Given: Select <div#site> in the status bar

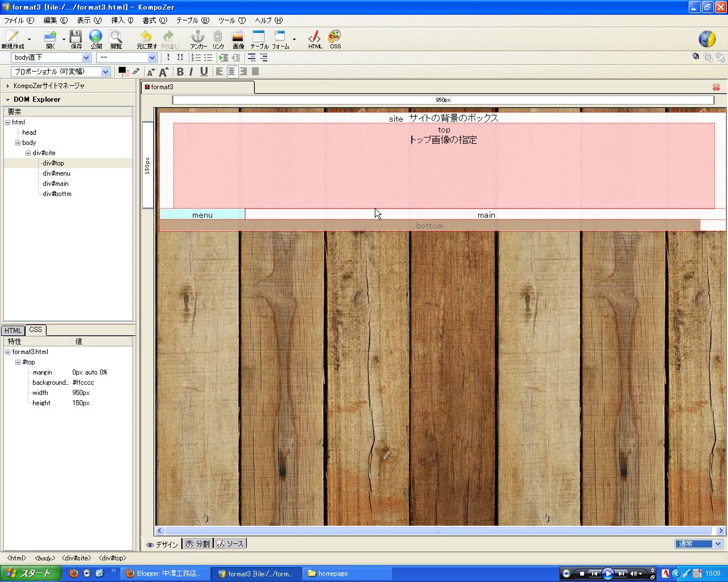Looking at the screenshot, I should point(76,558).
